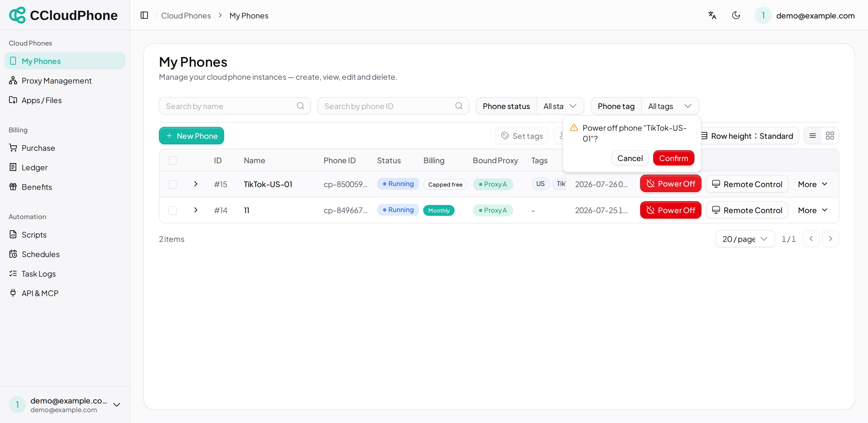This screenshot has height=423, width=868.
Task: Click the search icon in Search by name
Action: pos(300,106)
